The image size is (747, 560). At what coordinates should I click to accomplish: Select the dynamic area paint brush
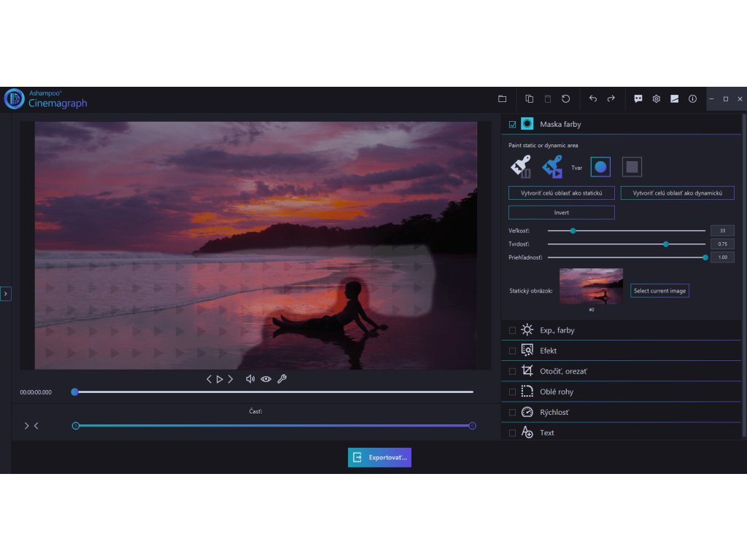point(552,167)
